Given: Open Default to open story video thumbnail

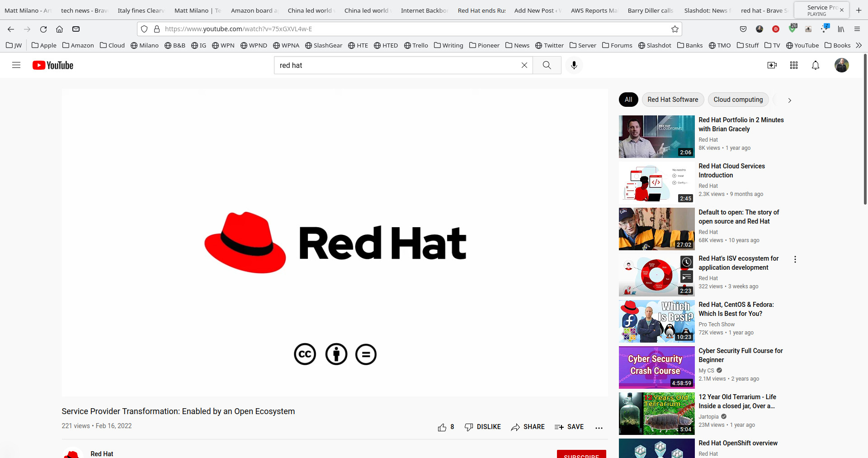Looking at the screenshot, I should click(656, 229).
